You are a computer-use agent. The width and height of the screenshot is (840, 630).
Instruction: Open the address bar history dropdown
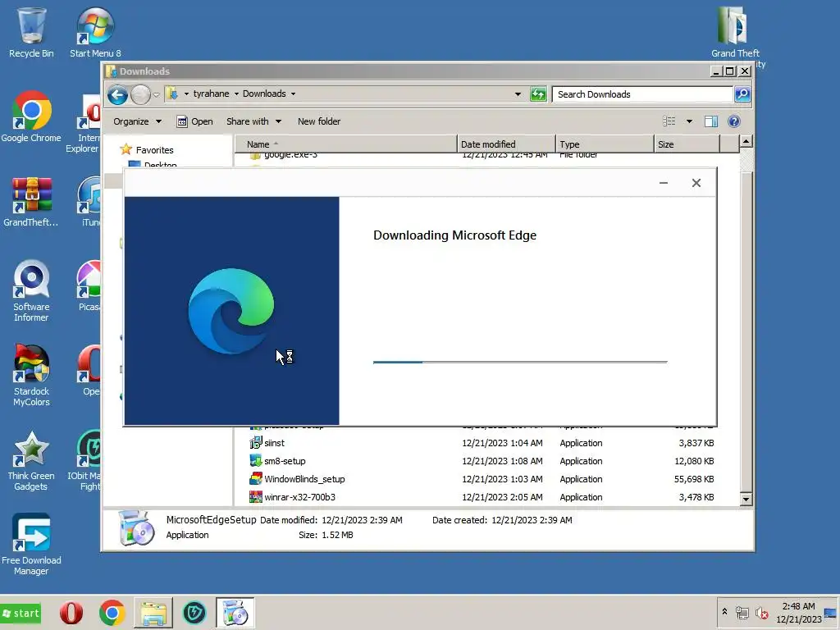click(x=518, y=94)
